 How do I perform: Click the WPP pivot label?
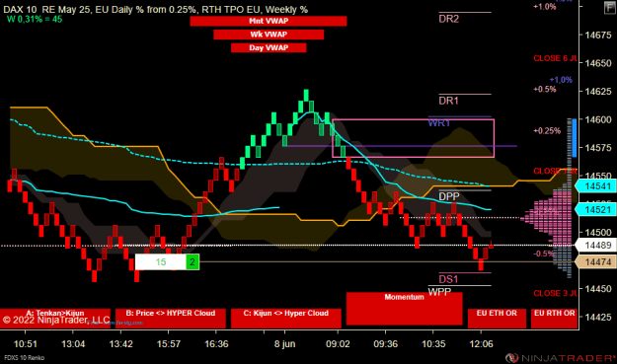[x=439, y=292]
